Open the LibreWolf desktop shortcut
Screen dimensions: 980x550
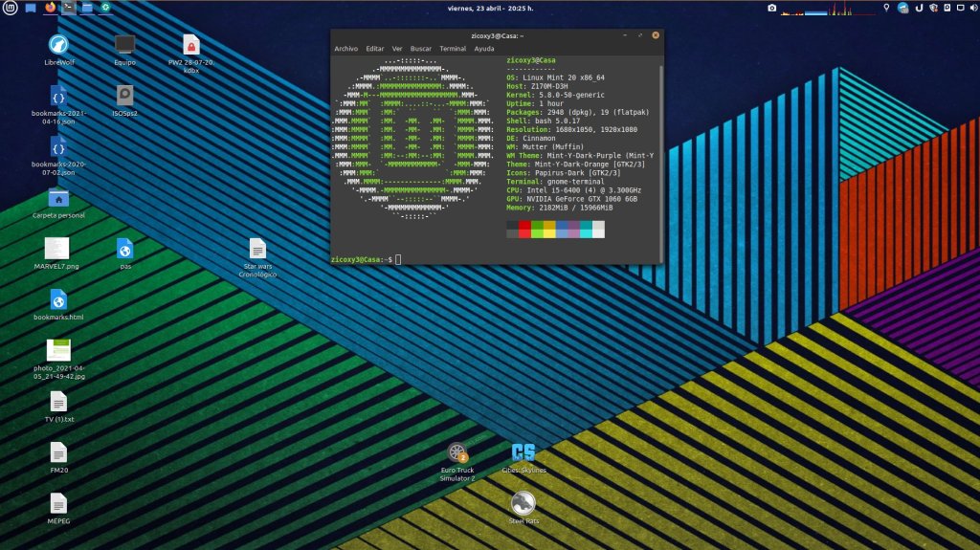point(58,45)
